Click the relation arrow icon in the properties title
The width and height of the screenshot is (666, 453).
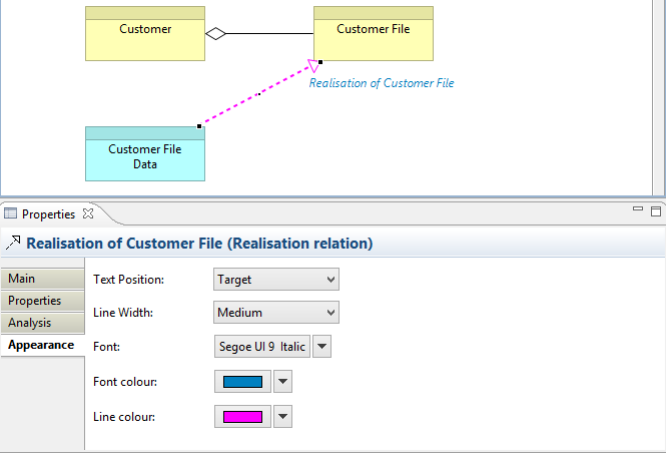point(13,242)
